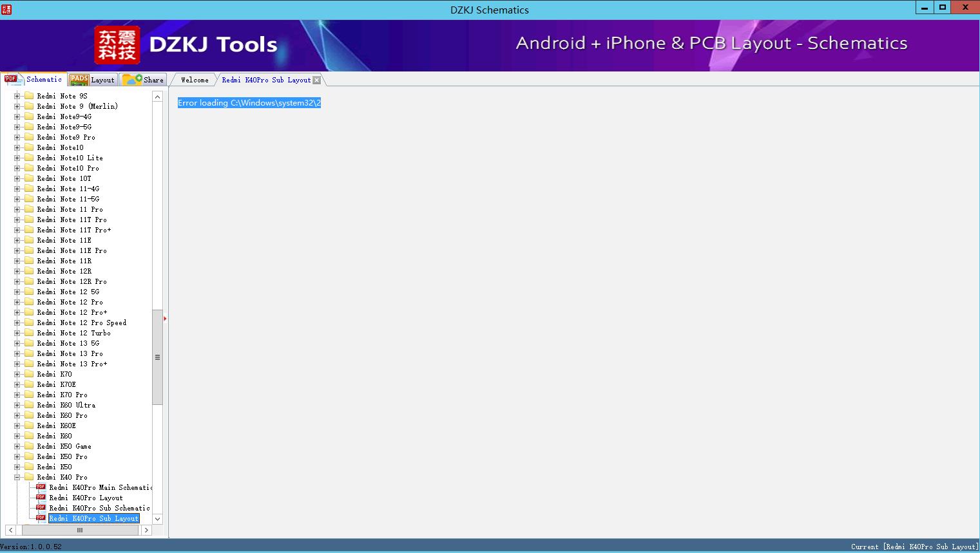
Task: Click PDF icon beside Redmi K40Pro Layout
Action: point(41,498)
